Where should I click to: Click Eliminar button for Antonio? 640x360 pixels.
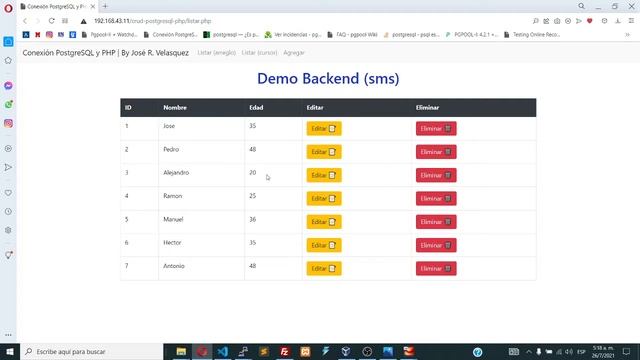pos(436,269)
